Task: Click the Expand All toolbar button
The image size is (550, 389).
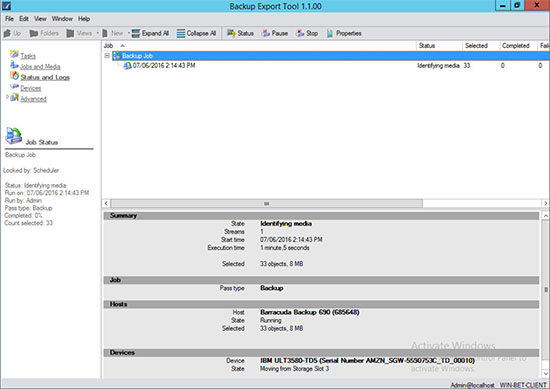Action: click(150, 33)
